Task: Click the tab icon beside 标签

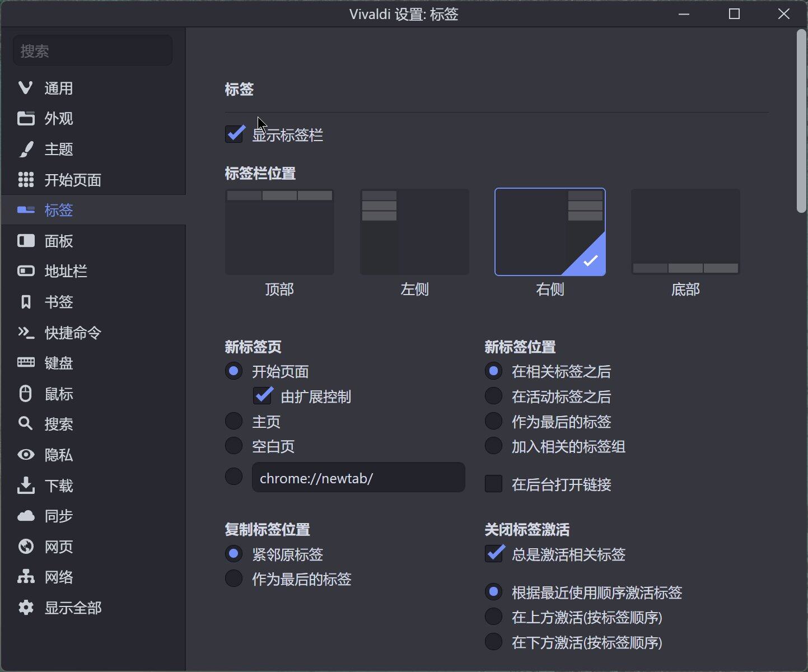Action: pos(26,210)
